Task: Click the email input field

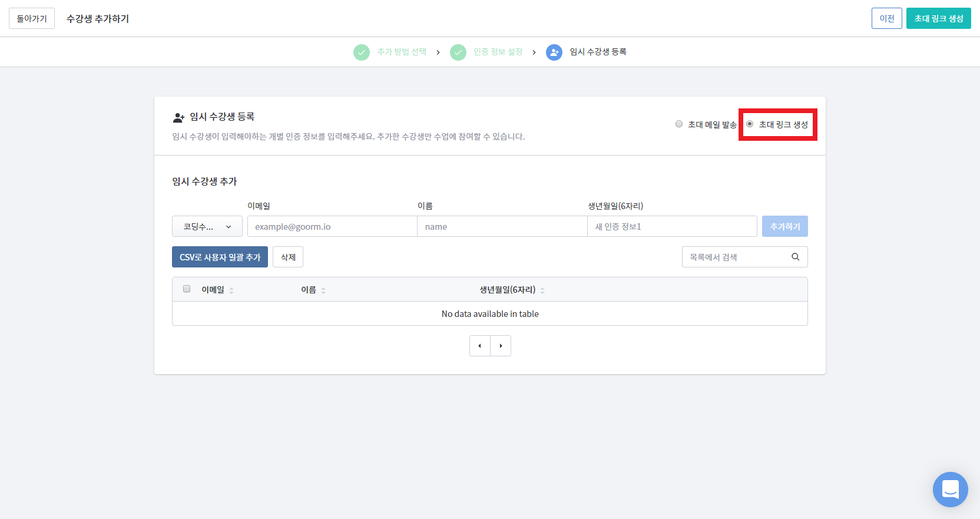Action: click(x=332, y=226)
